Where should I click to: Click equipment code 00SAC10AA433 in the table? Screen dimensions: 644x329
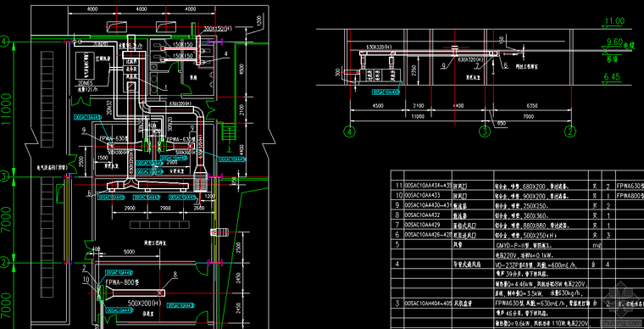[x=422, y=196]
